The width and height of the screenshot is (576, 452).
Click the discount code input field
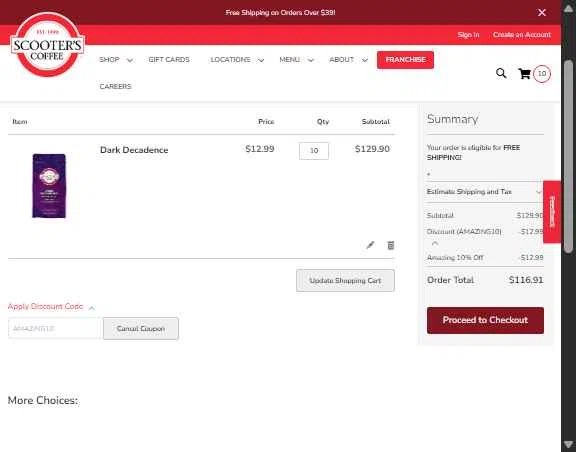coord(55,329)
